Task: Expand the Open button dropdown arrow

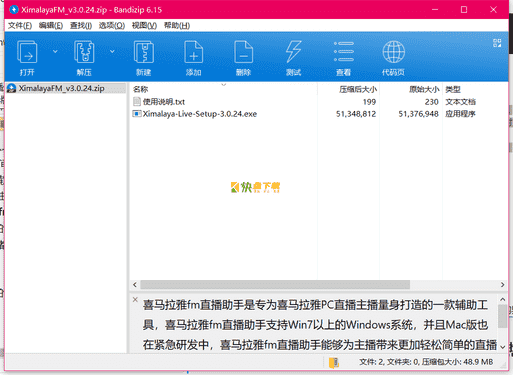Action: click(x=55, y=52)
